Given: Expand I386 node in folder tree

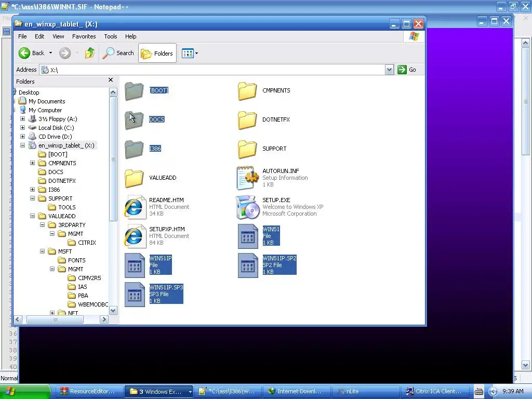Looking at the screenshot, I should pyautogui.click(x=33, y=189).
